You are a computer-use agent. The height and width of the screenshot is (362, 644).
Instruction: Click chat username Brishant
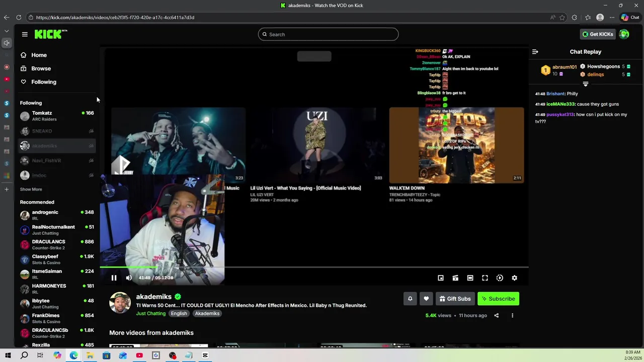(555, 94)
